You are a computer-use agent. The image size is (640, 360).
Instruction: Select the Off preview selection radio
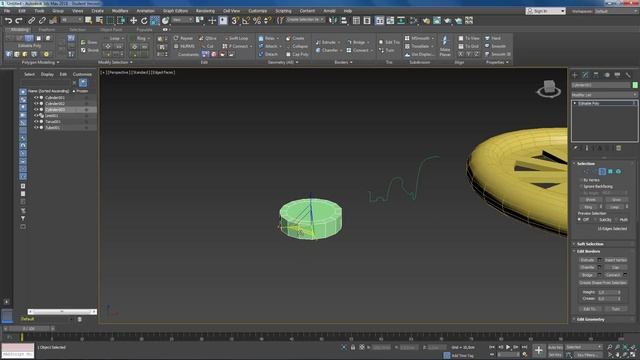(x=579, y=220)
